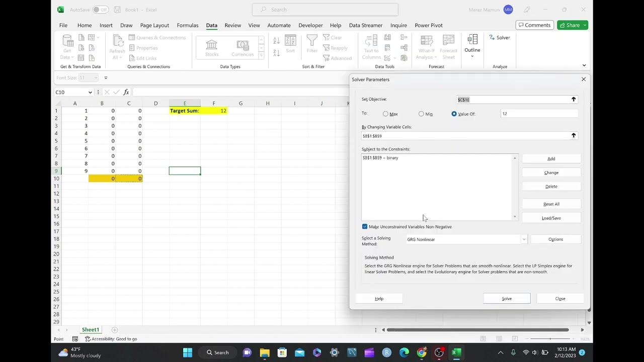The width and height of the screenshot is (644, 362).
Task: Select the Sheet1 sheet tab
Action: (91, 330)
